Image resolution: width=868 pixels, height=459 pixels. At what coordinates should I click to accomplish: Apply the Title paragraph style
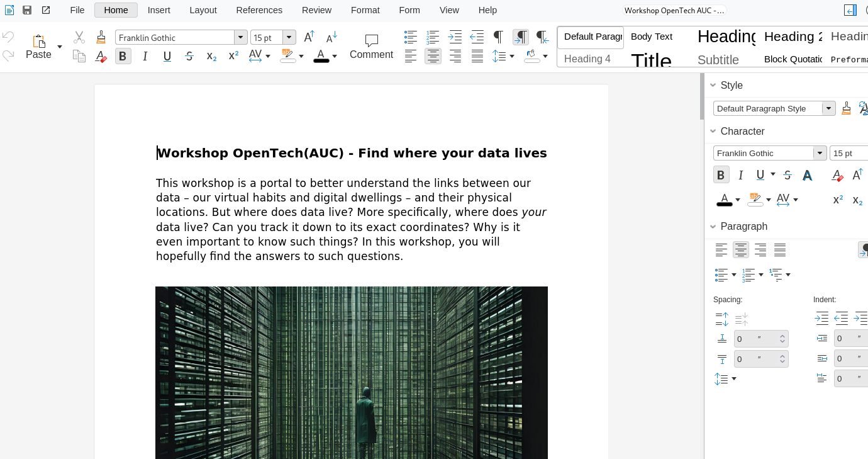coord(651,61)
